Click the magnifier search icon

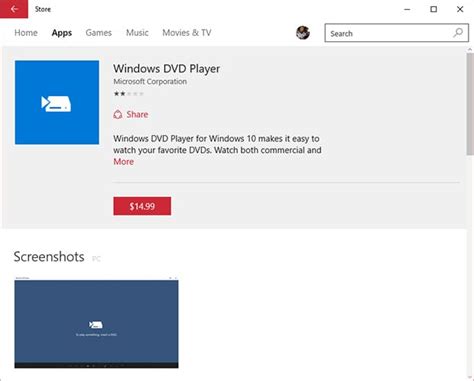(x=458, y=33)
